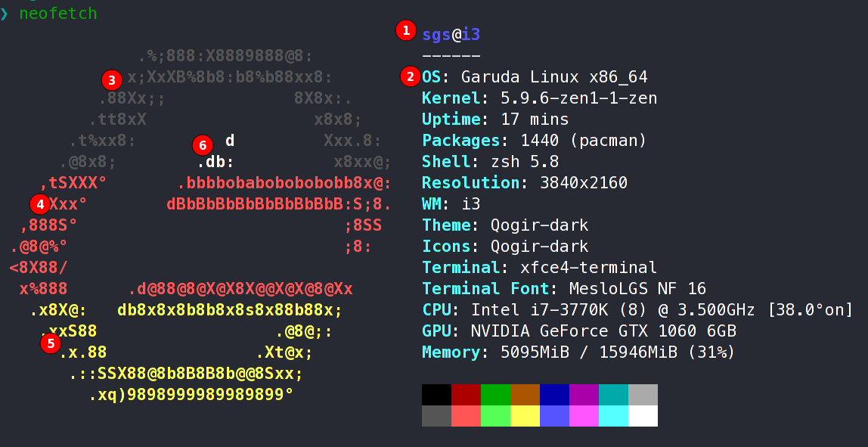Click the red circle marker numbered 1

[x=406, y=31]
